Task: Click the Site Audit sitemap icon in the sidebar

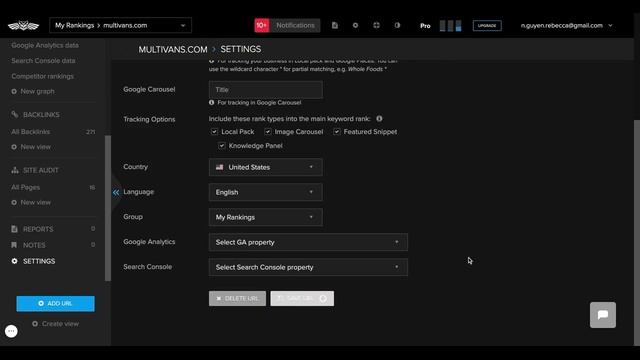Action: 15,170
